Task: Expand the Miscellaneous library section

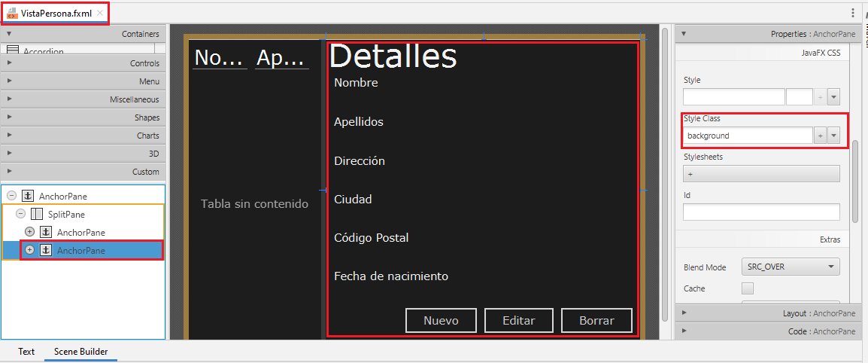Action: (83, 99)
